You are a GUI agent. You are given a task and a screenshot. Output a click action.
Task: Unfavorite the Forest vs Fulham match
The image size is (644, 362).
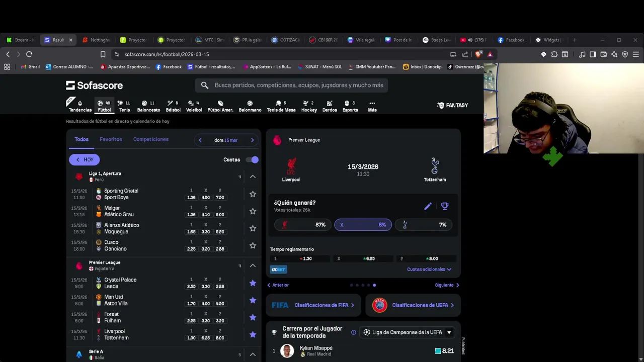253,317
